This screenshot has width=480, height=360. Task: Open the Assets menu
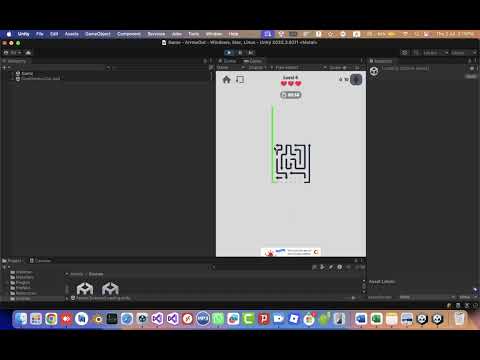click(72, 34)
